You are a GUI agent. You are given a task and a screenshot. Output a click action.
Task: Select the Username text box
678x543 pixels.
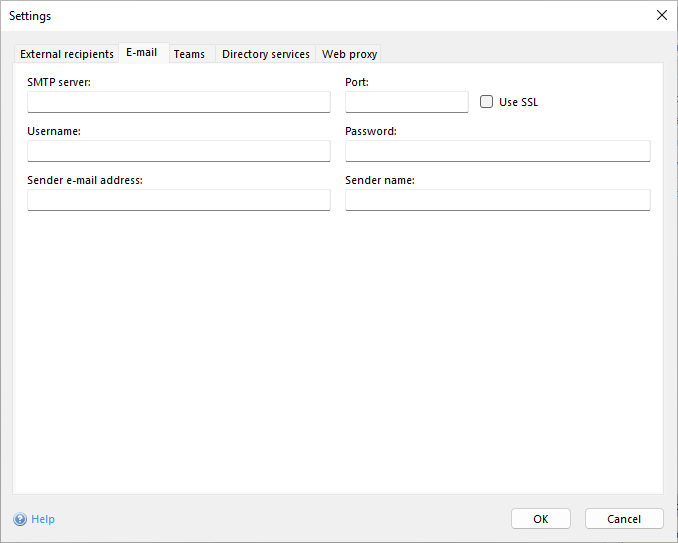[x=178, y=151]
